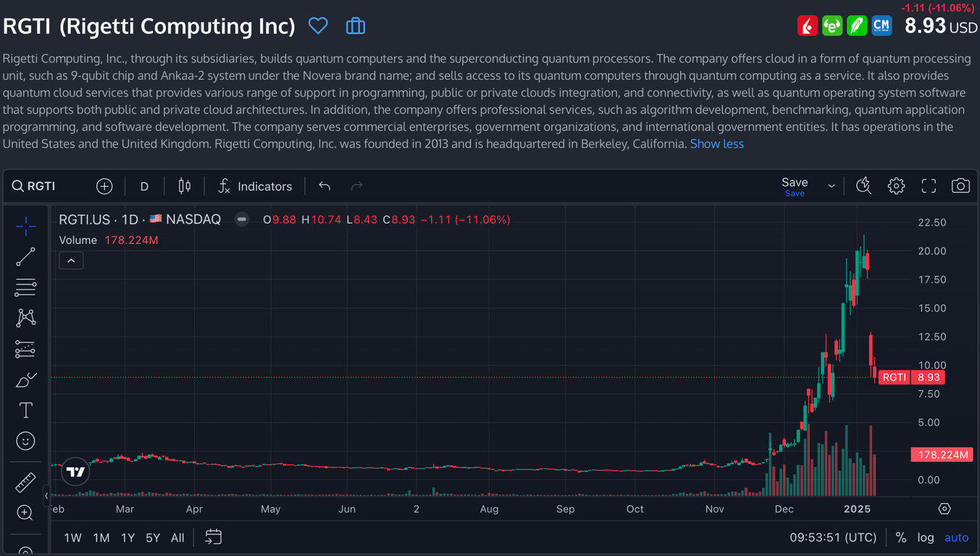Activate the zoom in tool
The width and height of the screenshot is (980, 556).
pyautogui.click(x=25, y=513)
